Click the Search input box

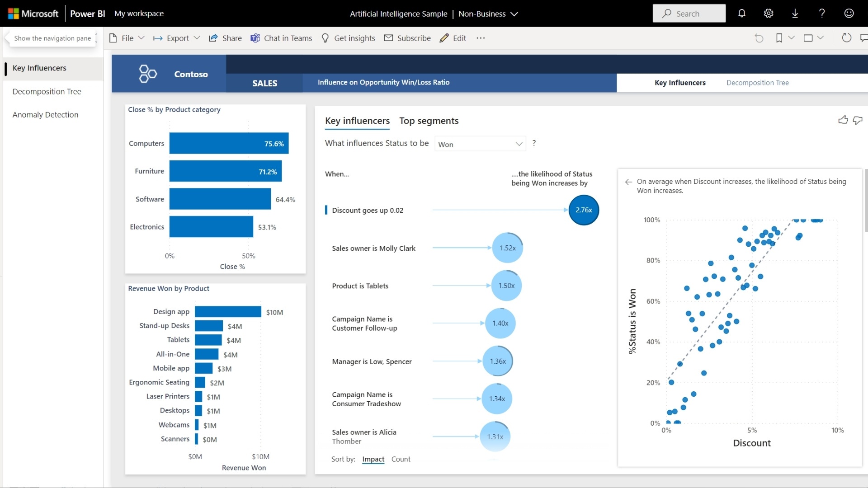point(689,14)
